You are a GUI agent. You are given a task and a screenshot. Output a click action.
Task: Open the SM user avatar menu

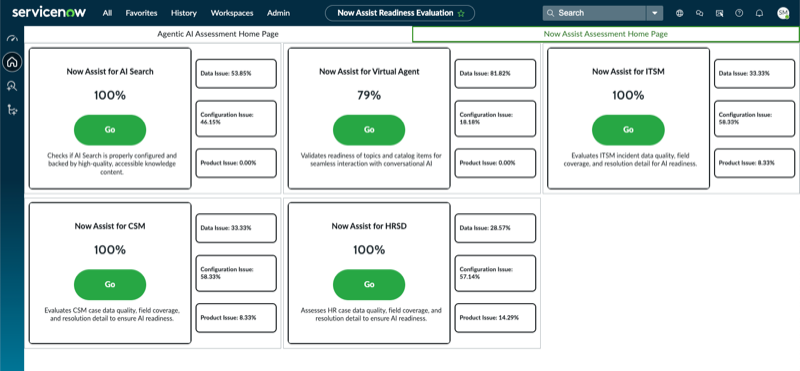tap(783, 13)
